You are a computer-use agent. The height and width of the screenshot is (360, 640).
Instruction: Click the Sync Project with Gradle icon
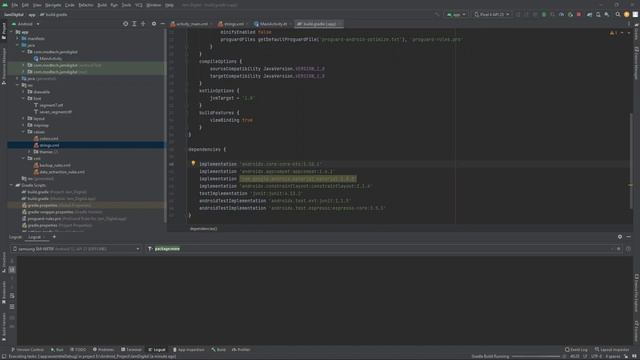(x=589, y=14)
